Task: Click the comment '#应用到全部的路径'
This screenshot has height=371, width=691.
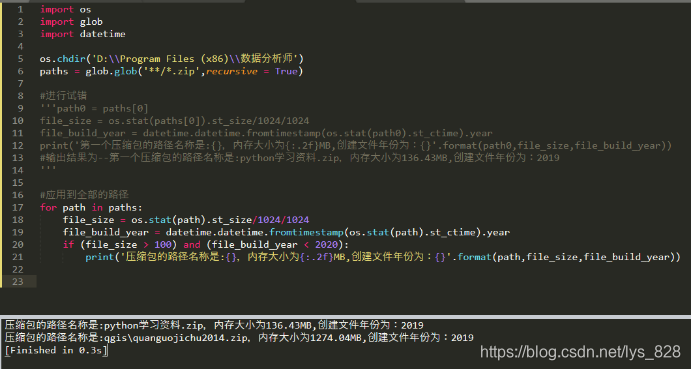Action: click(84, 195)
